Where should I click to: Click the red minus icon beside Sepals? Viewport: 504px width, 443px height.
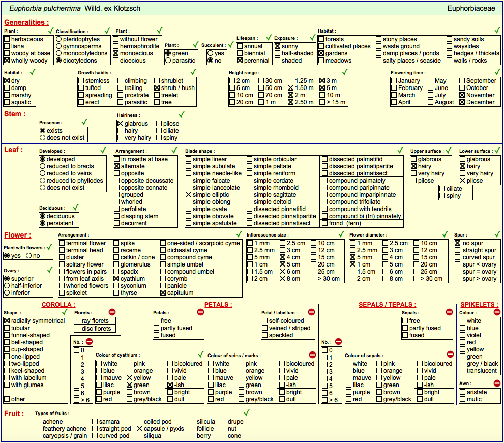pos(450,312)
